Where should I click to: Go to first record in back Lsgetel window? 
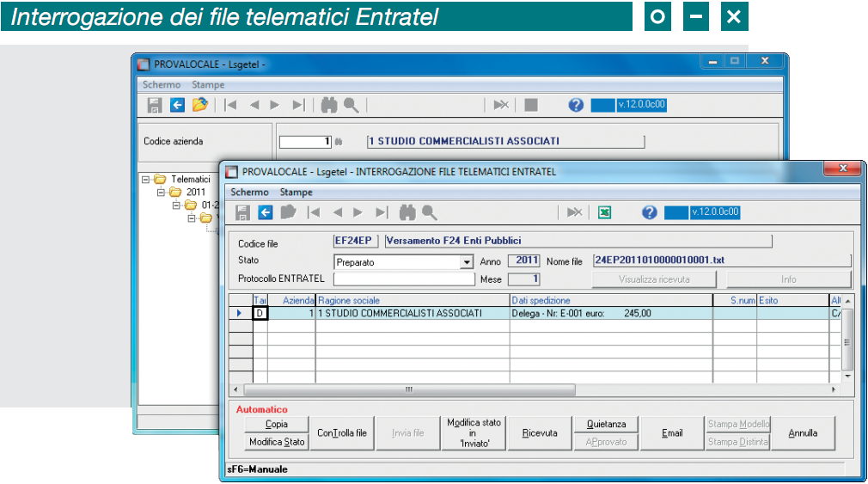[230, 105]
